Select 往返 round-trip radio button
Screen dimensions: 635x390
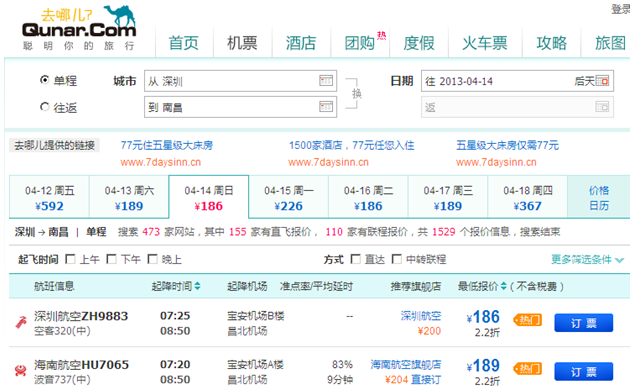click(x=45, y=107)
